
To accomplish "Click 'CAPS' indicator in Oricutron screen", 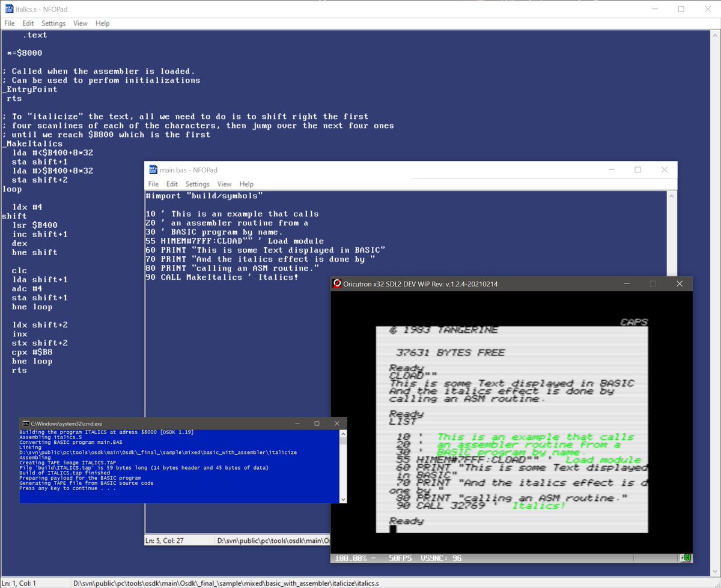I will [633, 323].
